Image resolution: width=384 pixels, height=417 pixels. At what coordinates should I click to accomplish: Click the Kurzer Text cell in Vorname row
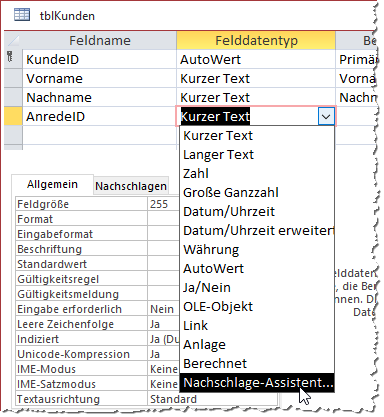point(256,79)
